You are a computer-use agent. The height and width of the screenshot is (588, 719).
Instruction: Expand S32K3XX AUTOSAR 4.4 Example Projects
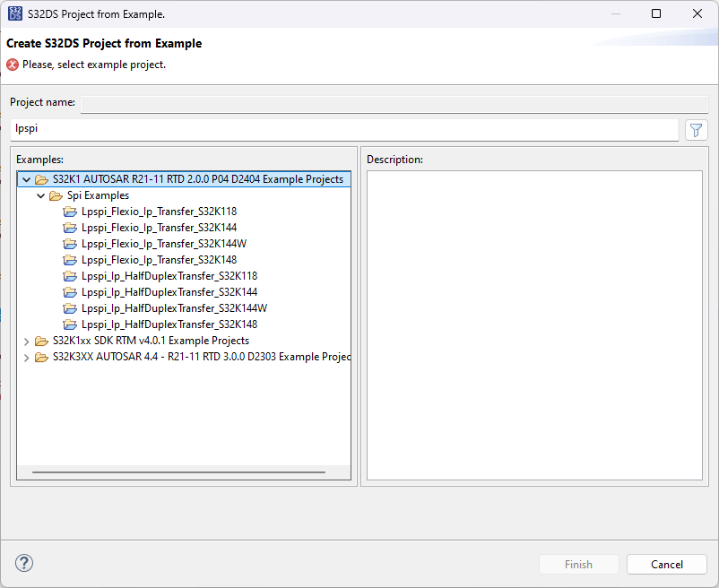pos(27,358)
